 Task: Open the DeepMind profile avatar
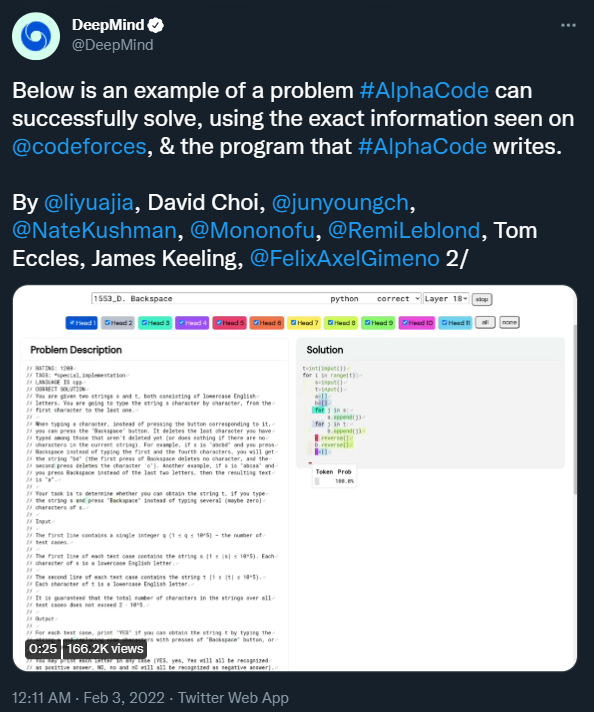36,36
